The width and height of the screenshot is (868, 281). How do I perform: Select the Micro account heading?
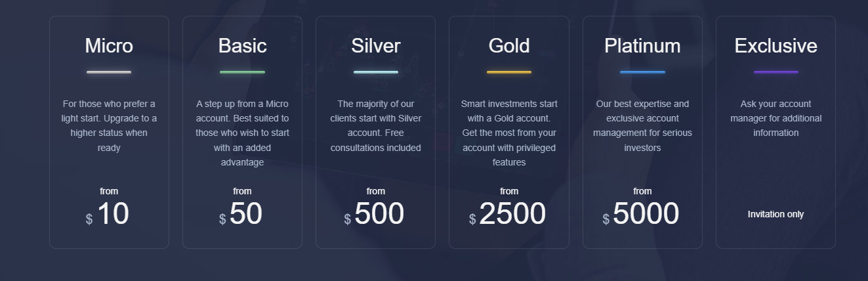coord(109,46)
